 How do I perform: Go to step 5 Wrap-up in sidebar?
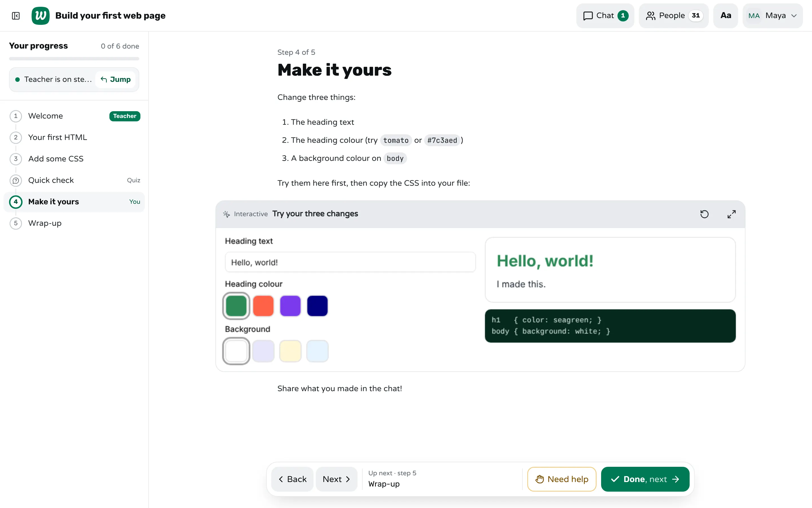click(75, 224)
